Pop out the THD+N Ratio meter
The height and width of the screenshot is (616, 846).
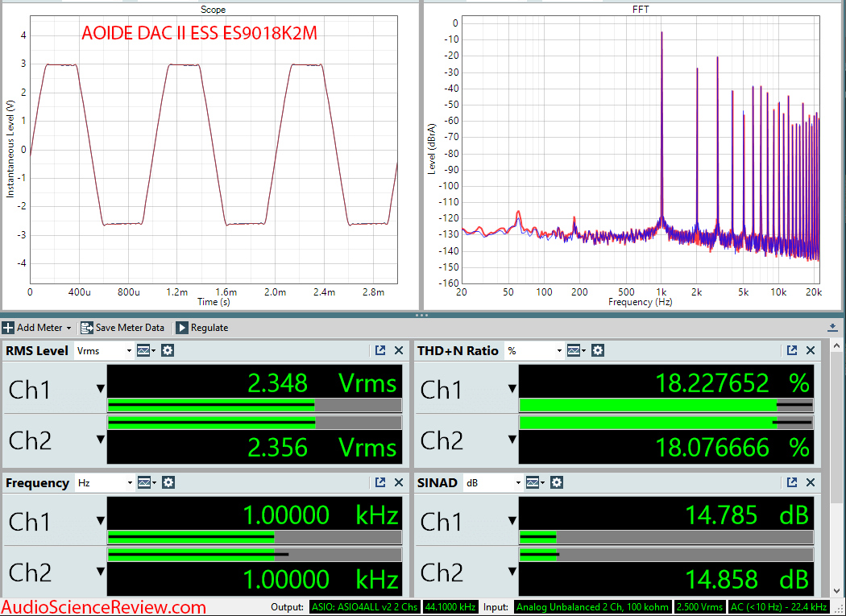point(792,350)
